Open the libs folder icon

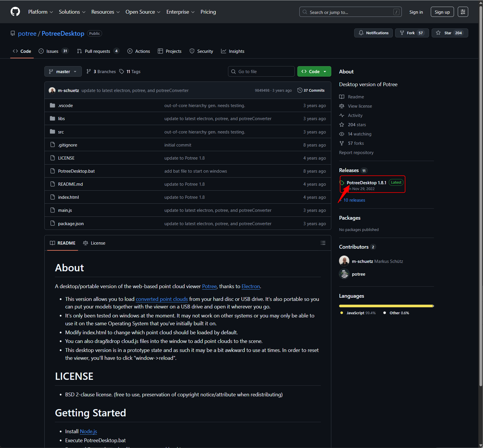[53, 118]
